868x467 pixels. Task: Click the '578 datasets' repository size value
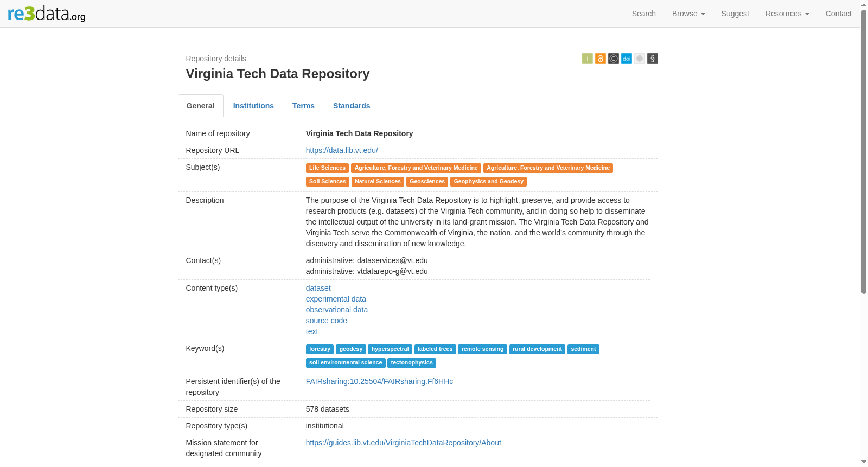327,409
